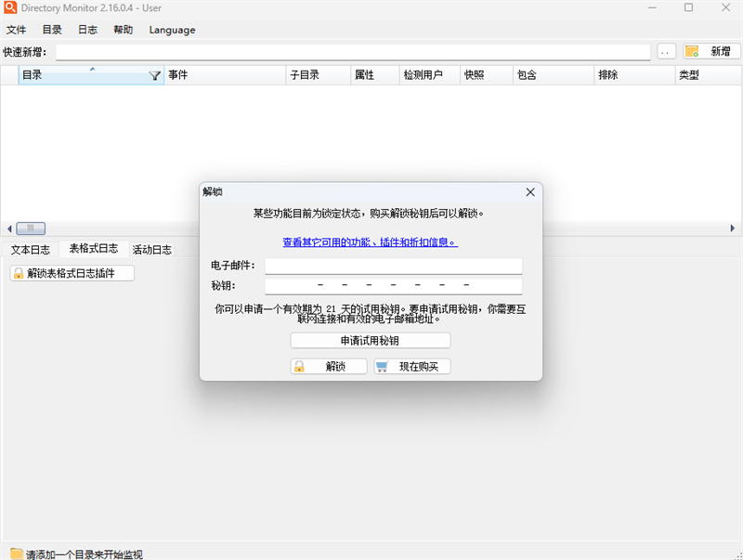This screenshot has width=743, height=560.
Task: Click the sort arrow on the 目录 header
Action: tap(91, 68)
